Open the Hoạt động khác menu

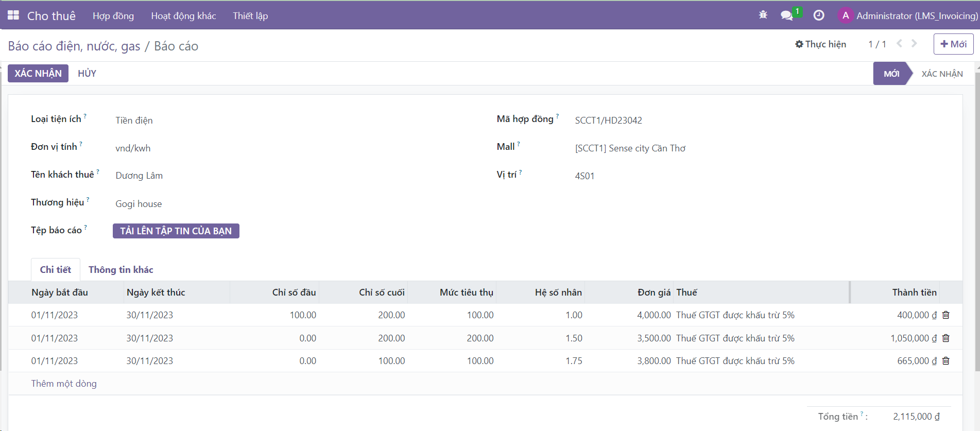click(x=183, y=16)
